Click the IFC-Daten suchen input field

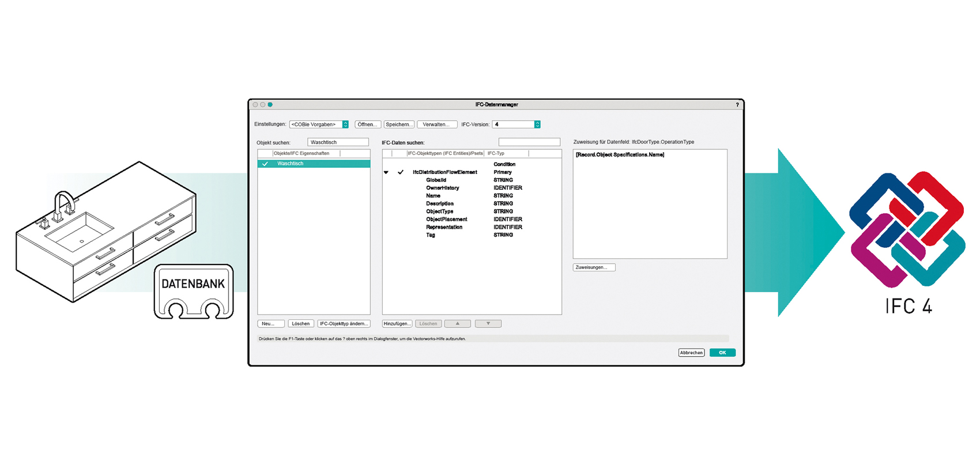529,142
